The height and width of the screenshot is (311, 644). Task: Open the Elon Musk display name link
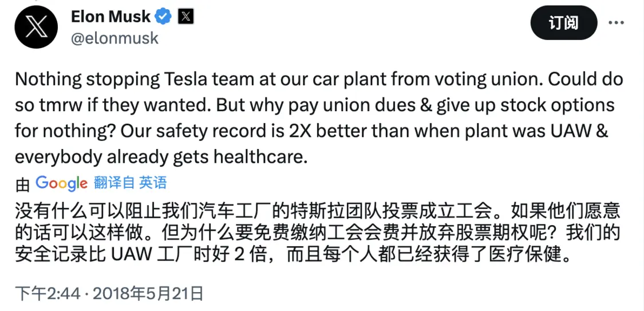pos(111,17)
